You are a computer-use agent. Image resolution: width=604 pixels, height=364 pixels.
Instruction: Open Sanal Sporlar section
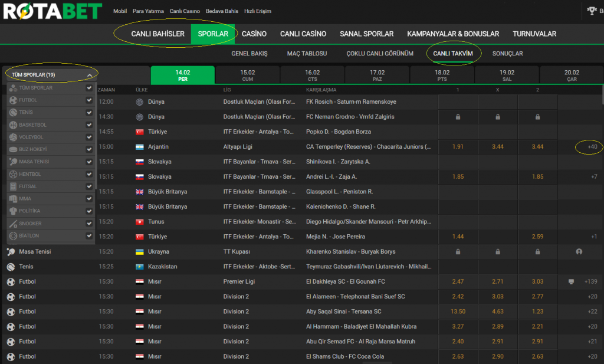pos(366,34)
